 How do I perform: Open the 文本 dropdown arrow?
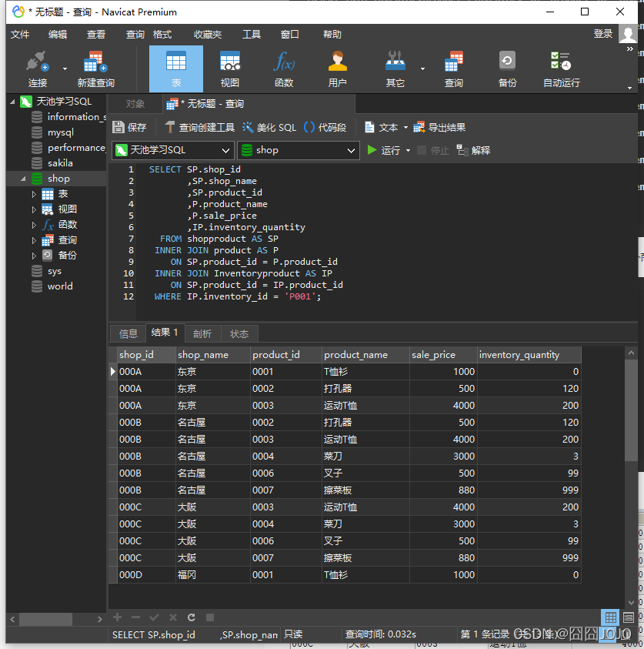click(405, 128)
